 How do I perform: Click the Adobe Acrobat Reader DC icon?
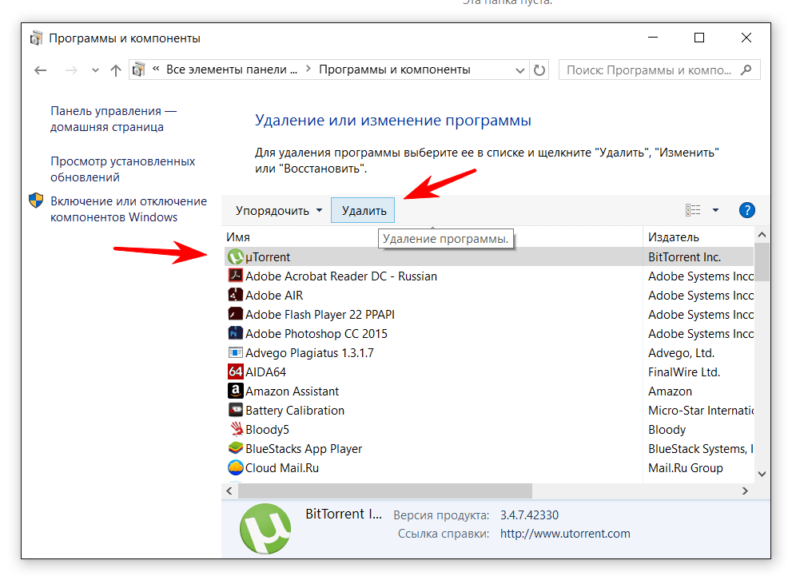[x=235, y=276]
